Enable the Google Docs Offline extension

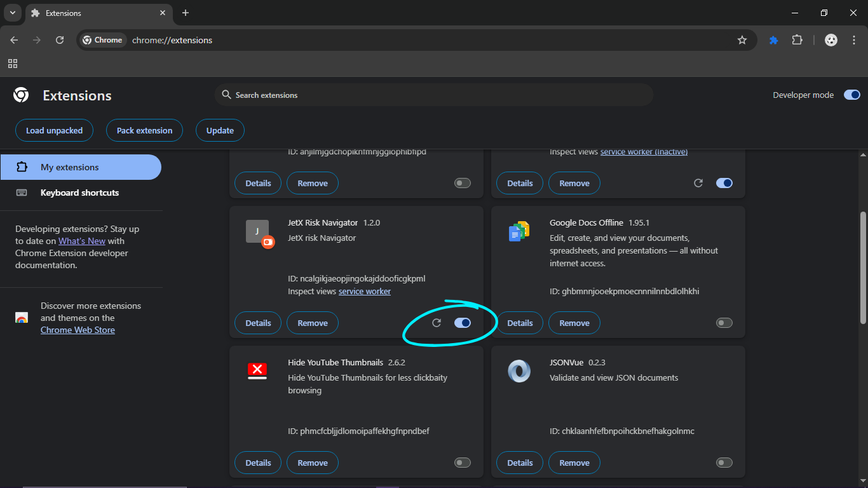pos(724,323)
